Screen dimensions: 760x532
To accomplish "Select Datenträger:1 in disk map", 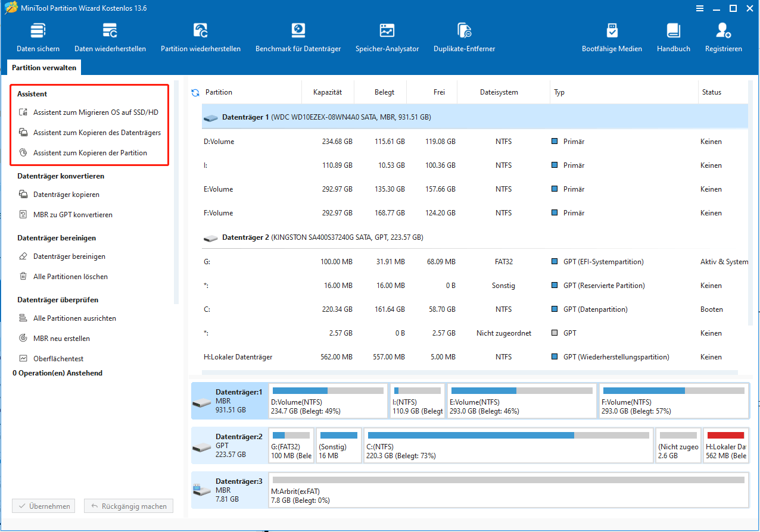I will tap(229, 401).
